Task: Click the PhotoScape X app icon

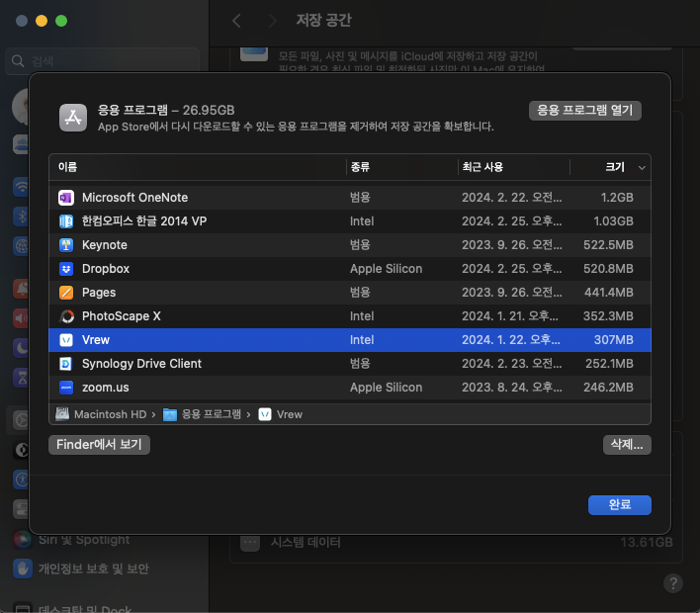Action: click(66, 316)
